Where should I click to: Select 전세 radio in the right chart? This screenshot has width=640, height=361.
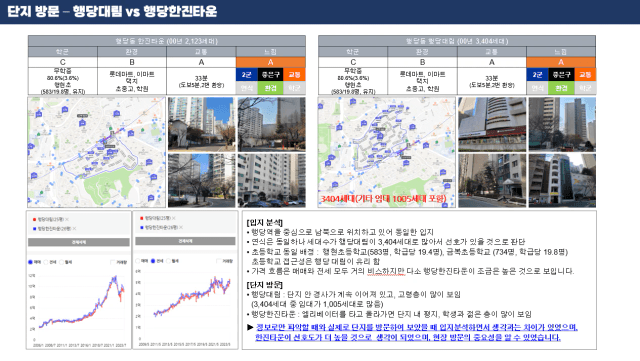coord(153,261)
